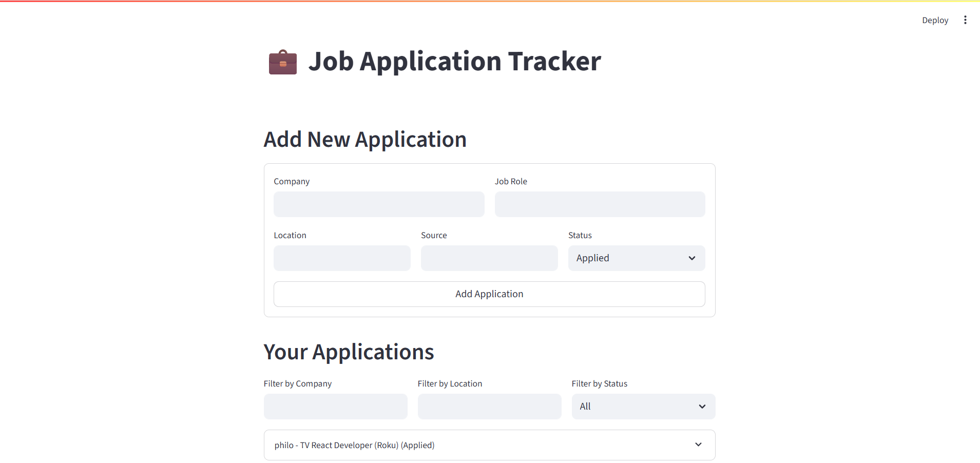Click the briefcase emoji icon
The image size is (980, 463).
283,62
